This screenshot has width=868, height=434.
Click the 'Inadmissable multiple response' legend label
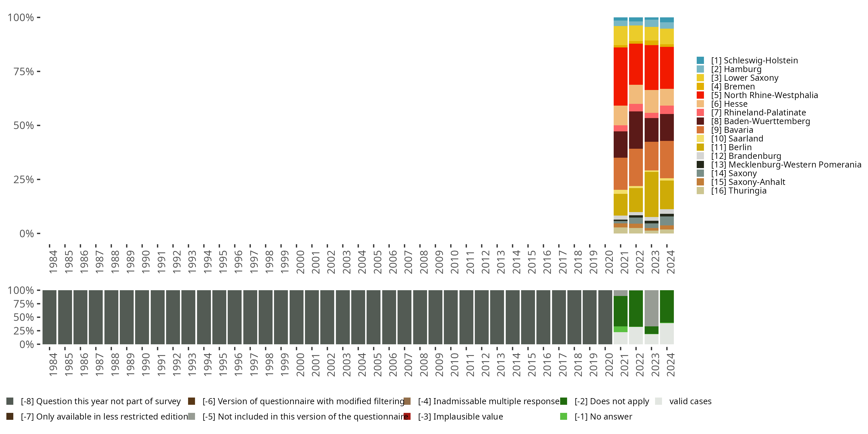coord(489,401)
